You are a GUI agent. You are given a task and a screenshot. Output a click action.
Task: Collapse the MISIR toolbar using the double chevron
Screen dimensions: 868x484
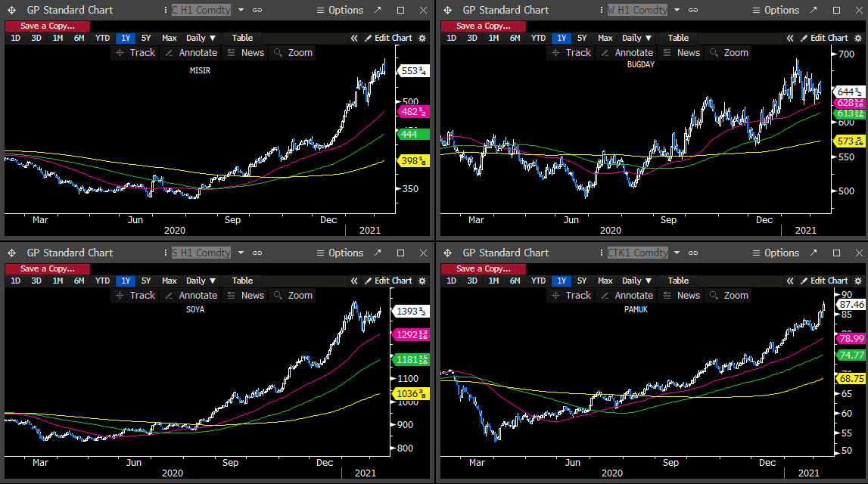[354, 38]
